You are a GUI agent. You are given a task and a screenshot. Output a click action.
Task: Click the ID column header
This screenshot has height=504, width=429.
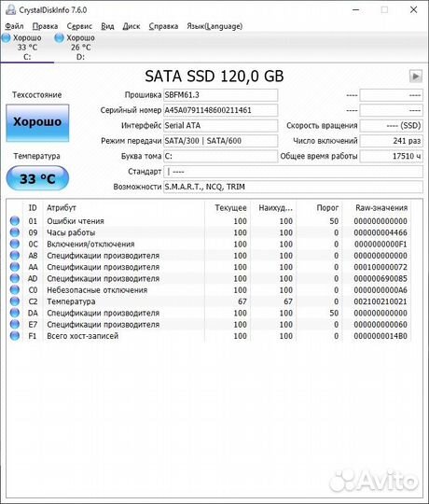(33, 208)
